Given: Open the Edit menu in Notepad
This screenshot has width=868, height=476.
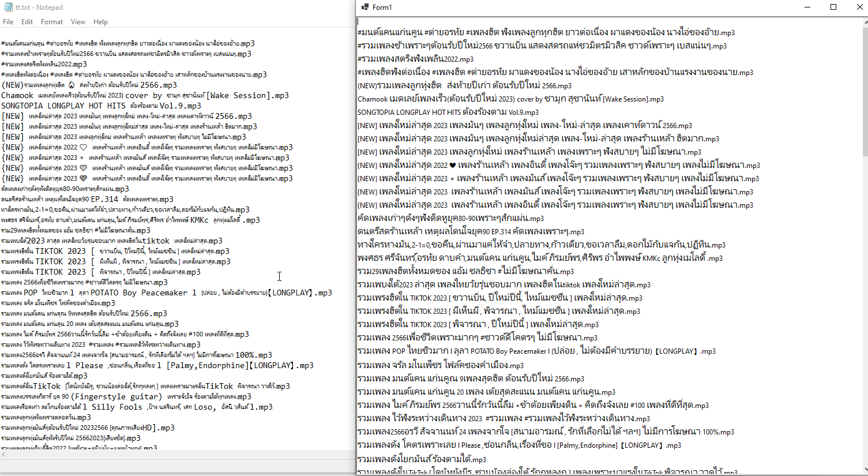Looking at the screenshot, I should 27,22.
